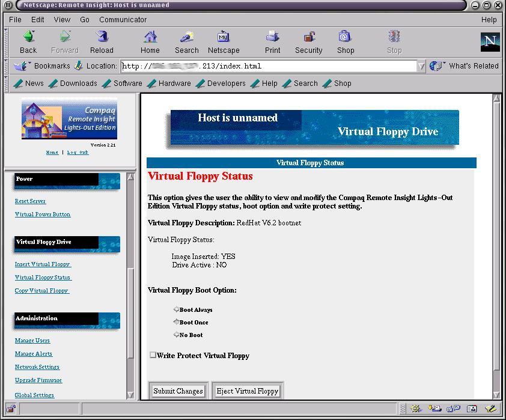The image size is (506, 420).
Task: Open the Insert Virtual Floppy link
Action: coord(43,264)
